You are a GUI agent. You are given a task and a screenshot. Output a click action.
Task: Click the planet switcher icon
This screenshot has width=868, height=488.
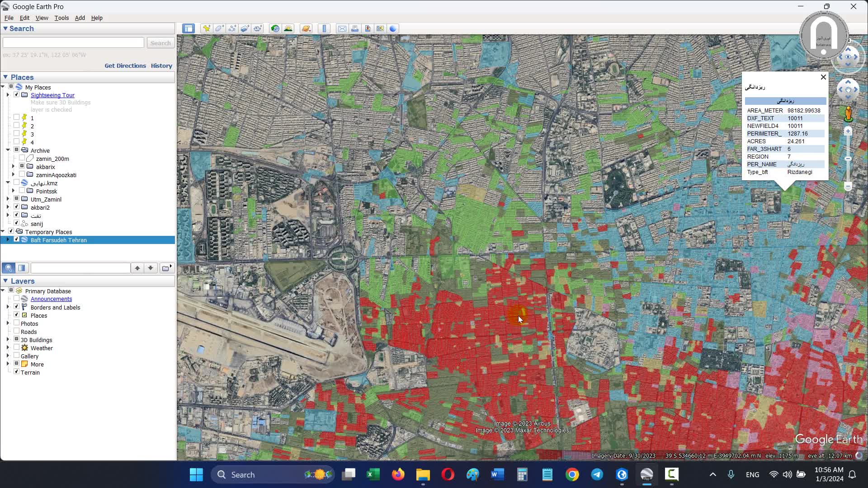click(x=306, y=28)
